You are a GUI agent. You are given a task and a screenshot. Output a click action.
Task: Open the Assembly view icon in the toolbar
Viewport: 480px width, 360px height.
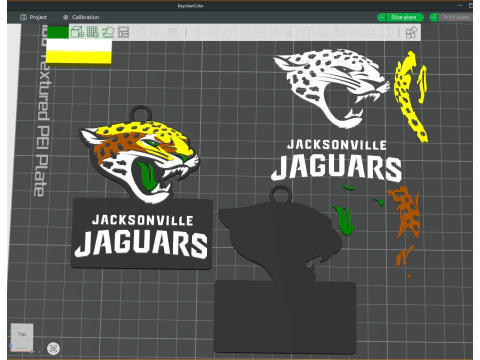point(411,33)
